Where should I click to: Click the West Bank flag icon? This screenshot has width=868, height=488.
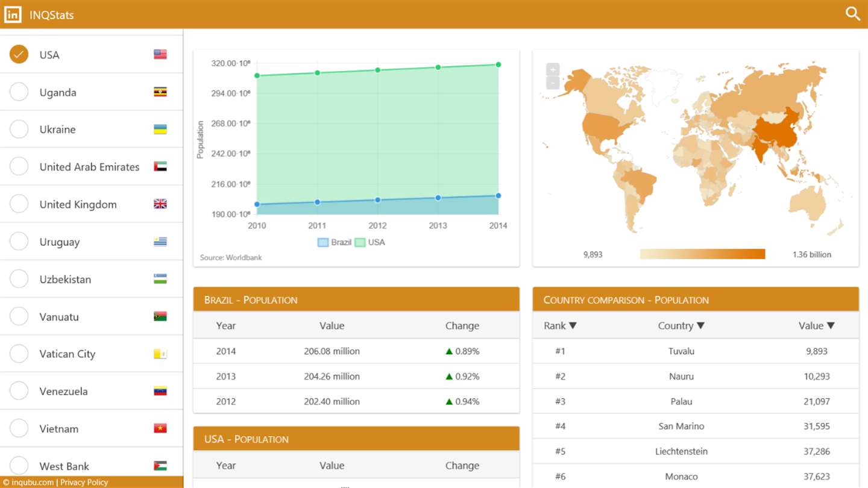coord(160,466)
